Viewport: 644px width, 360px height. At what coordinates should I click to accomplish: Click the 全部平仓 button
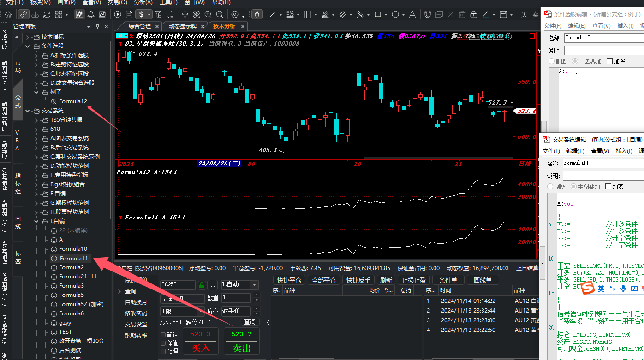[324, 280]
